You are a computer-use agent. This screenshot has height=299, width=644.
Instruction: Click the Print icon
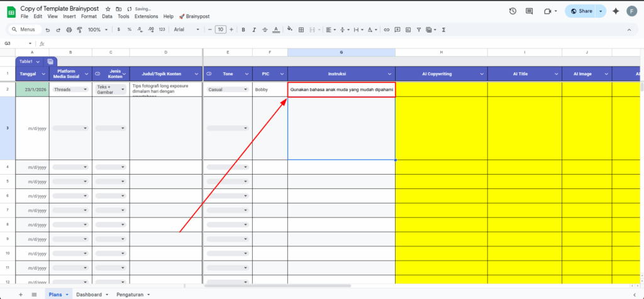67,30
